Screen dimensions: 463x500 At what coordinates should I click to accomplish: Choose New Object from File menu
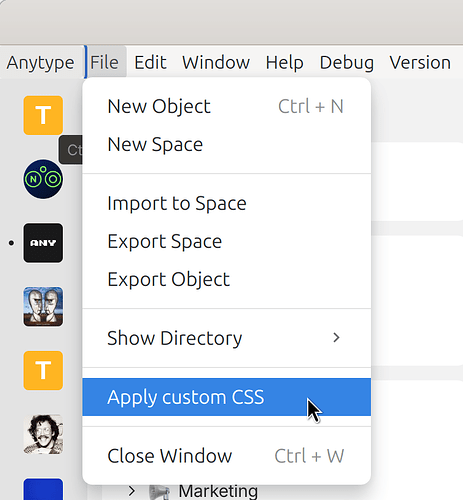(227, 107)
